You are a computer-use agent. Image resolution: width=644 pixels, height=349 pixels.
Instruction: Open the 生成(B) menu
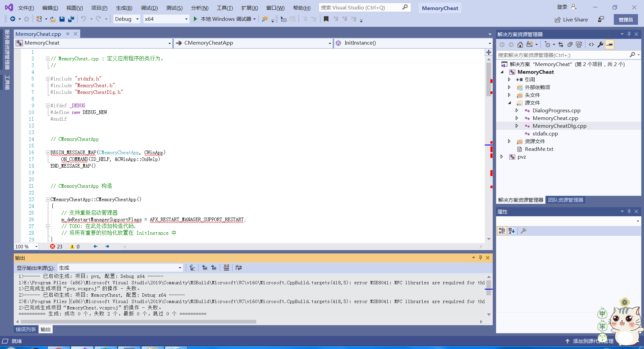click(x=124, y=8)
